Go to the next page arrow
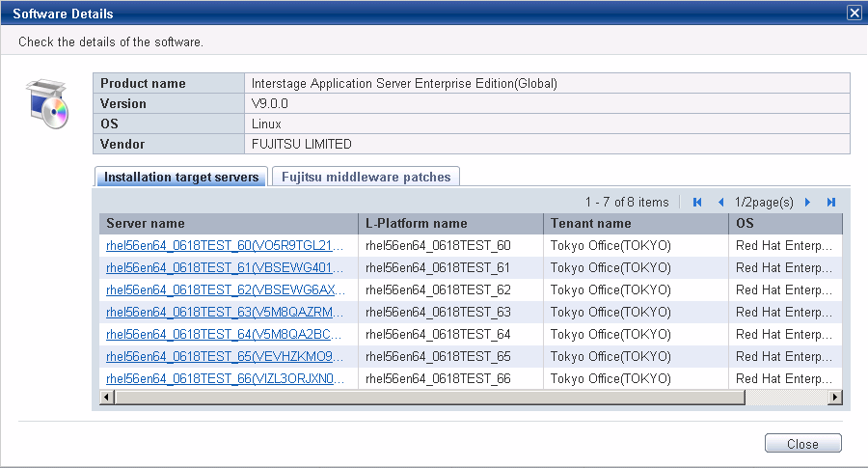Screen dimensions: 868x468 807,202
